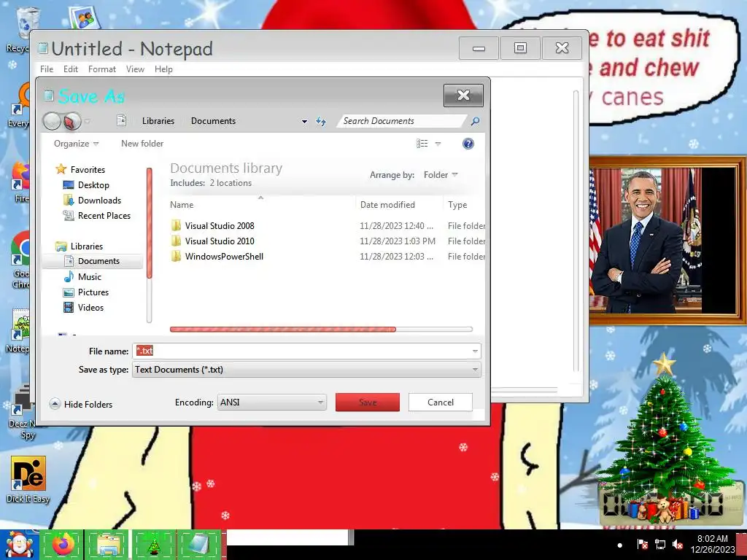Select Libraries in the address breadcrumb
The image size is (747, 560).
158,121
